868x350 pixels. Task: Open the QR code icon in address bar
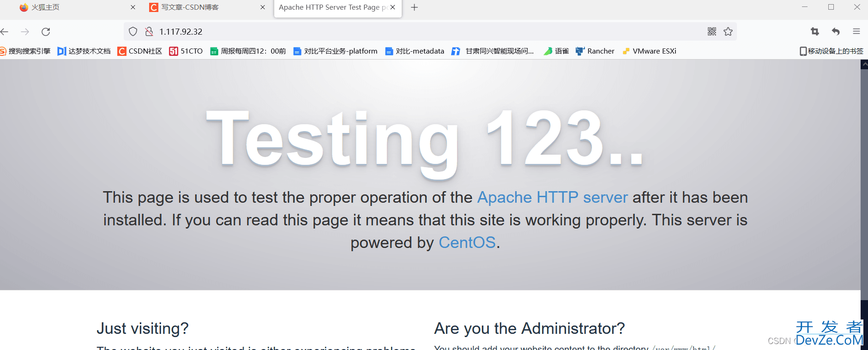point(712,31)
